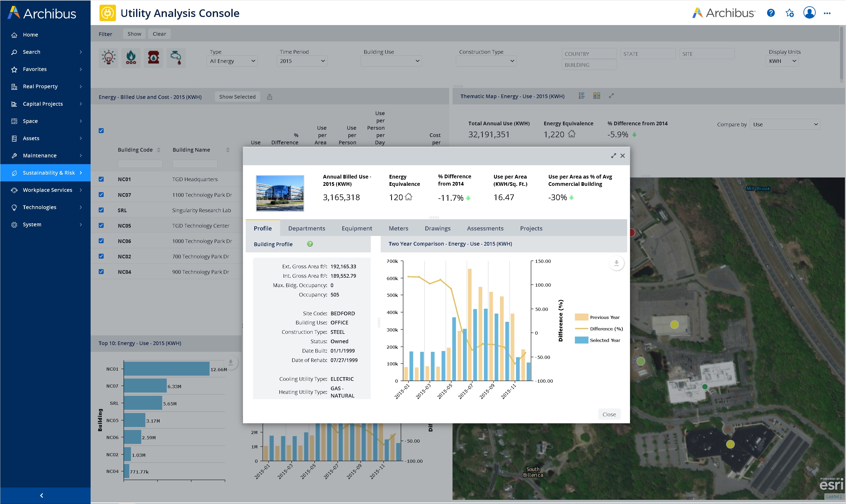846x504 pixels.
Task: Close the building detail dialog
Action: tap(623, 156)
